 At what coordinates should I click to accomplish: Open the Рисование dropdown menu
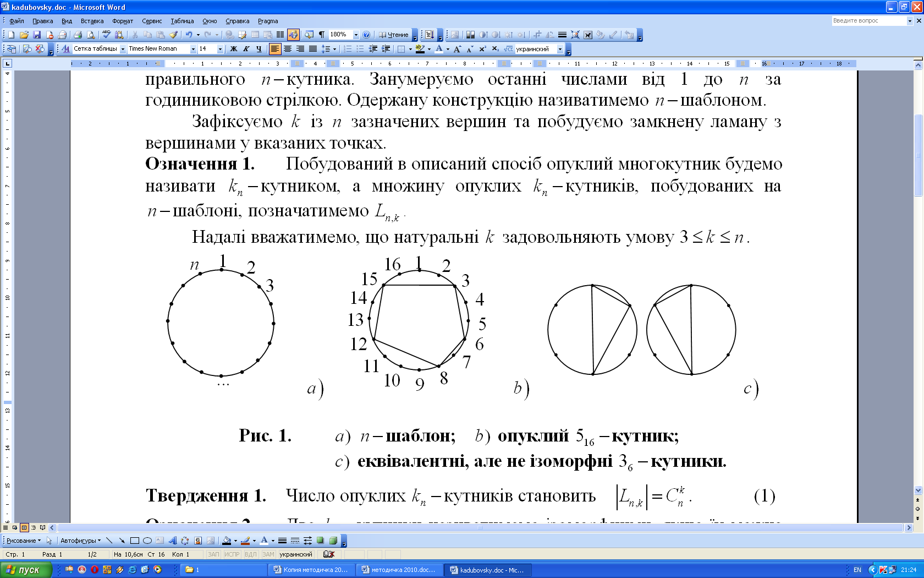click(x=23, y=541)
